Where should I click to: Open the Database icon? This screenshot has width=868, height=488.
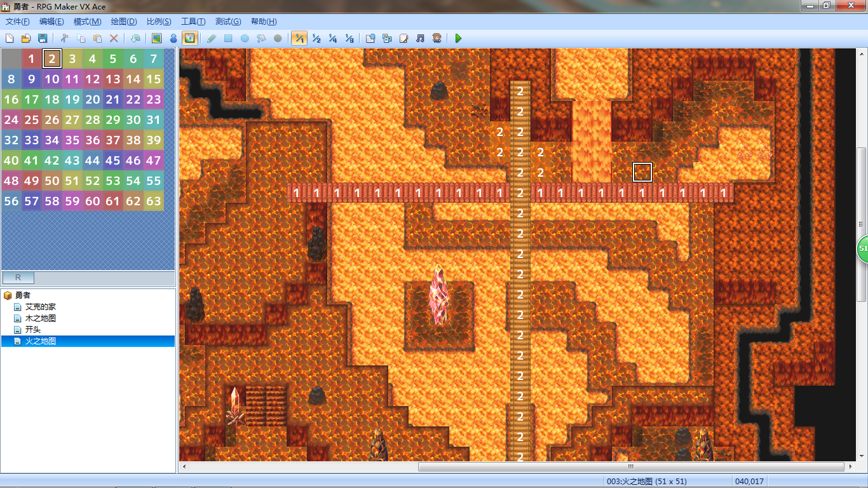click(x=370, y=38)
